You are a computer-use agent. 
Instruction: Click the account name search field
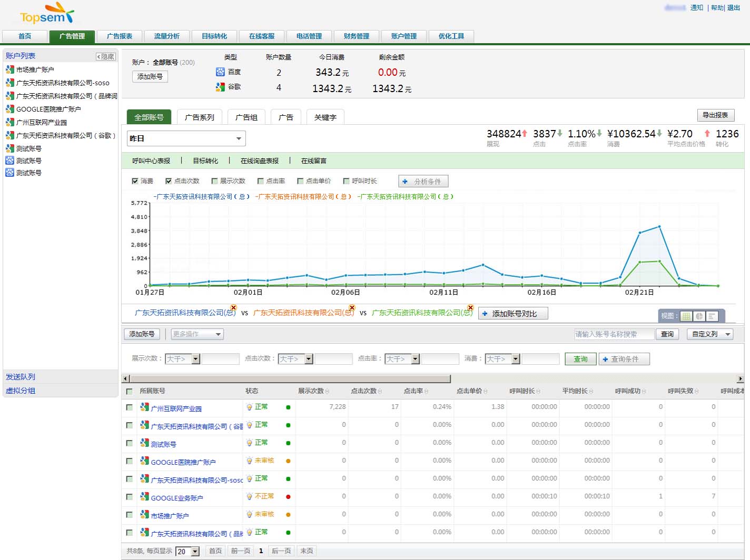coord(614,334)
